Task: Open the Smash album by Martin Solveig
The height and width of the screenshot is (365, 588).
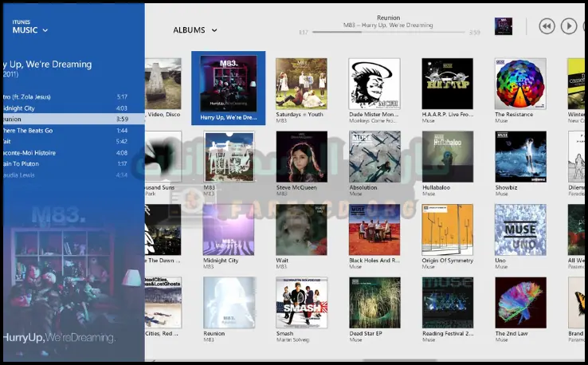Action: (x=301, y=303)
